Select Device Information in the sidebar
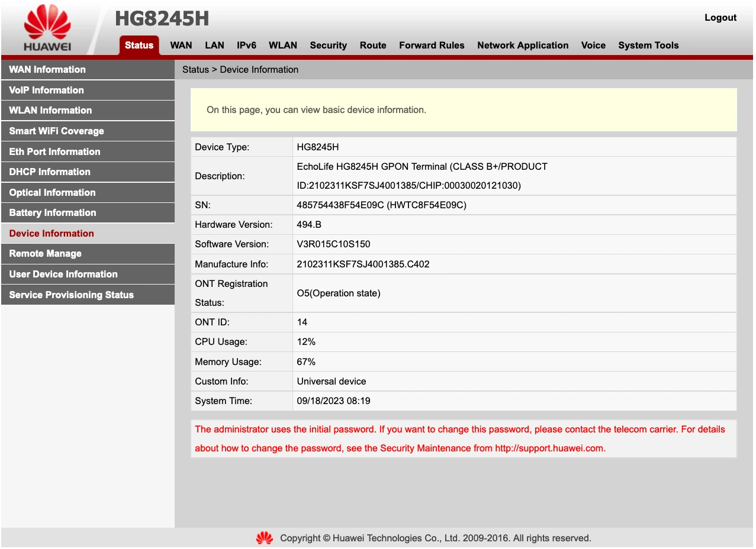The width and height of the screenshot is (756, 549). coord(88,234)
